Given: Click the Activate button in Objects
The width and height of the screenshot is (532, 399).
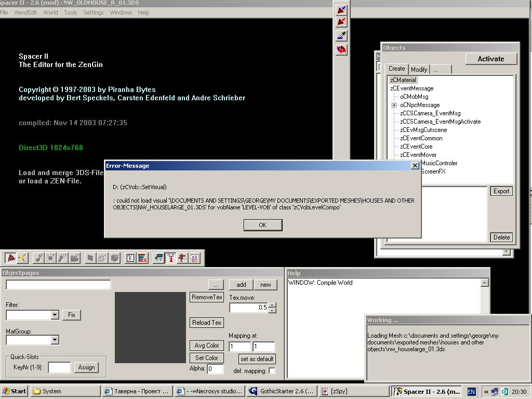Looking at the screenshot, I should (491, 59).
